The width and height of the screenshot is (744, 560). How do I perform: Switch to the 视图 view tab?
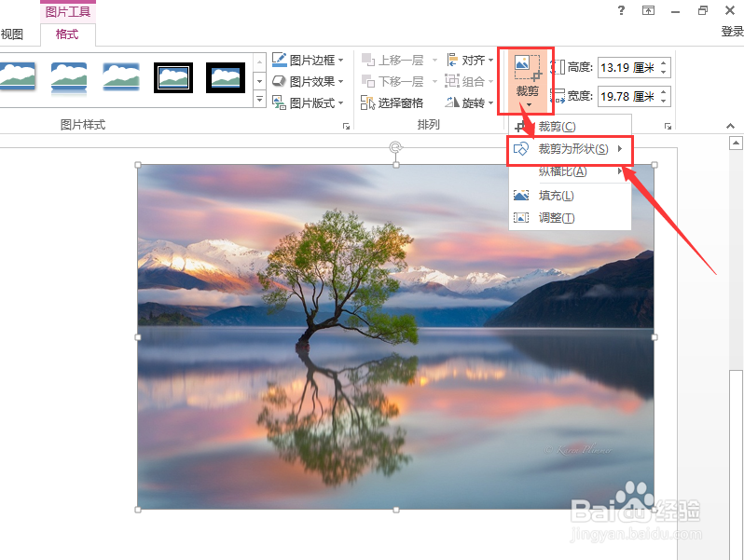coord(11,34)
